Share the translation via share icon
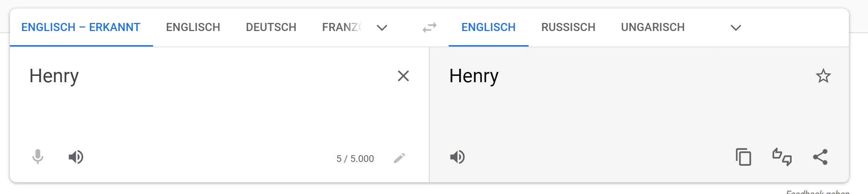 point(820,157)
